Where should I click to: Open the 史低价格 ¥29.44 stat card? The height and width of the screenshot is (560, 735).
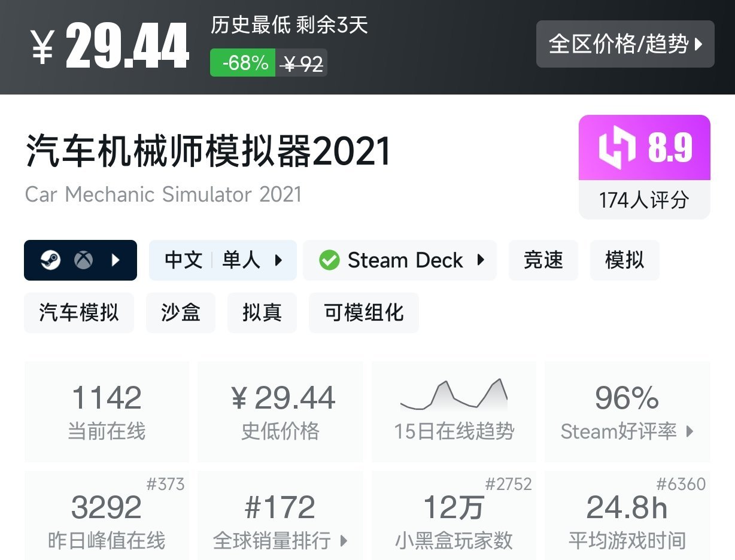point(280,412)
